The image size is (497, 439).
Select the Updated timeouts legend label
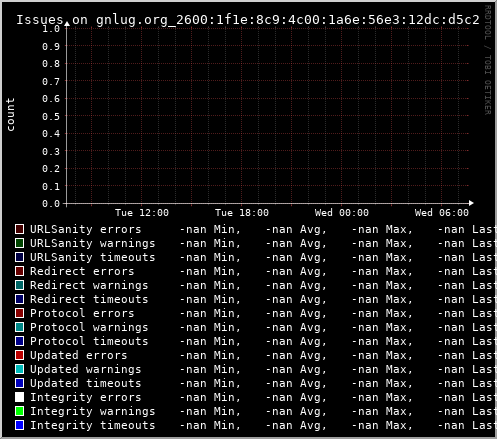(x=86, y=383)
